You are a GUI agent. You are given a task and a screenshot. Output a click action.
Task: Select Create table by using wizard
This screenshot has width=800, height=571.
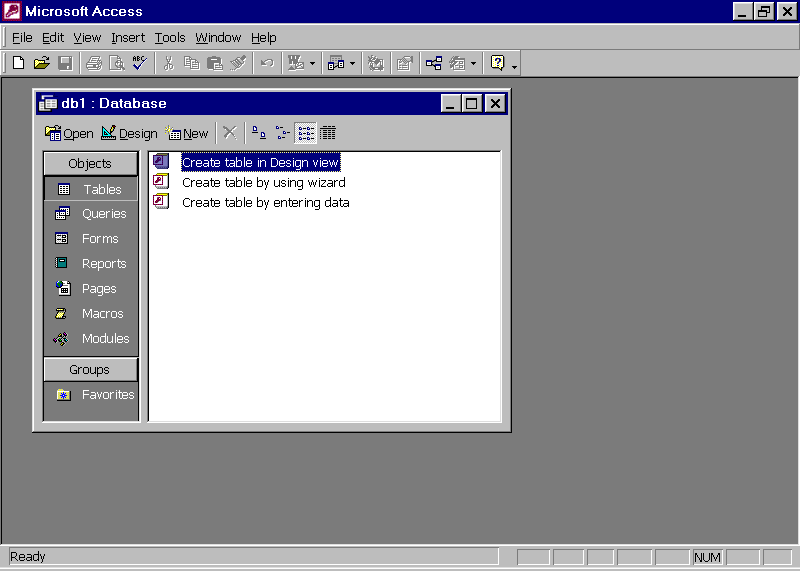pos(264,183)
